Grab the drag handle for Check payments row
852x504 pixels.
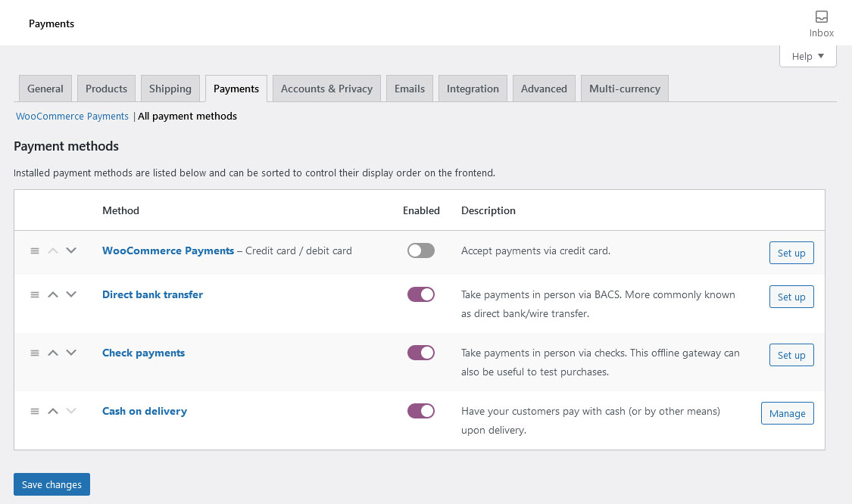[35, 353]
